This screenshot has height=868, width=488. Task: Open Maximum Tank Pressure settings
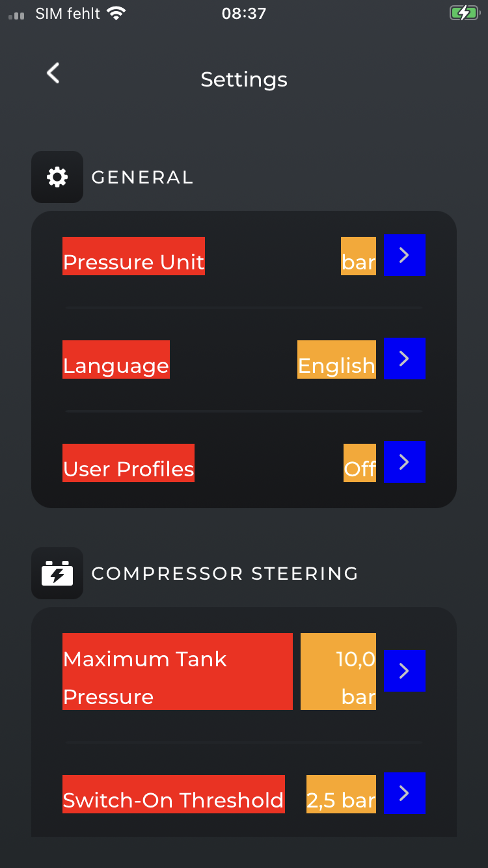tap(404, 671)
